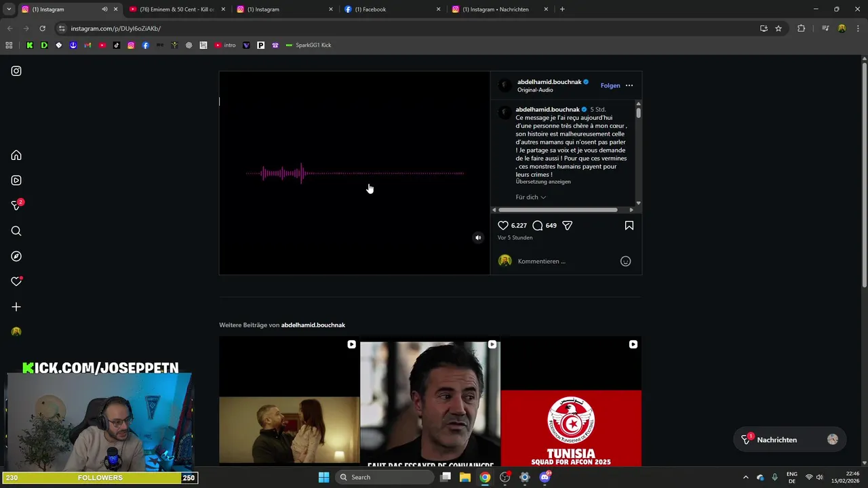
Task: Open the man in jacket reel thumbnail
Action: click(x=430, y=401)
